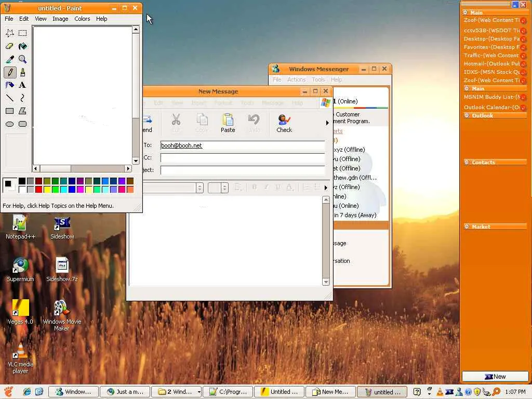
Task: Pick the Eraser tool in Paint
Action: pyautogui.click(x=10, y=46)
